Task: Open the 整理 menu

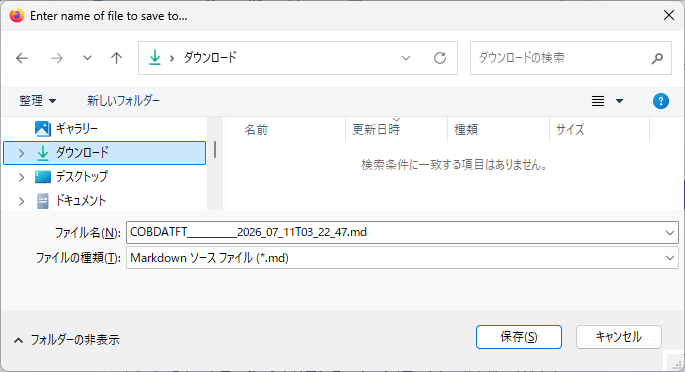Action: pos(38,101)
